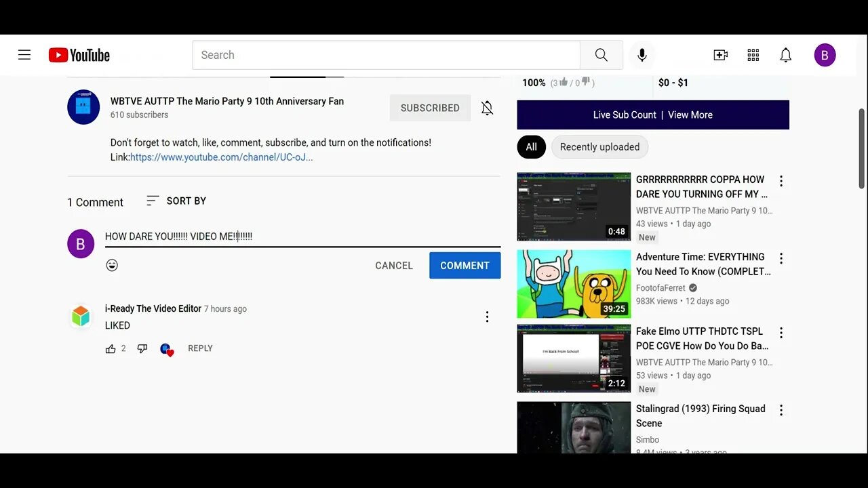Click the search magnifier button
868x488 pixels.
[601, 55]
